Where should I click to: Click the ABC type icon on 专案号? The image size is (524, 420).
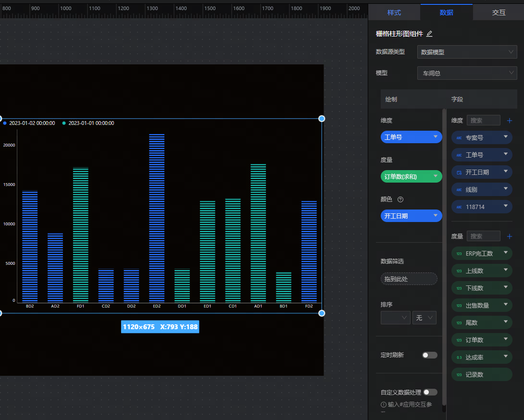tap(459, 138)
